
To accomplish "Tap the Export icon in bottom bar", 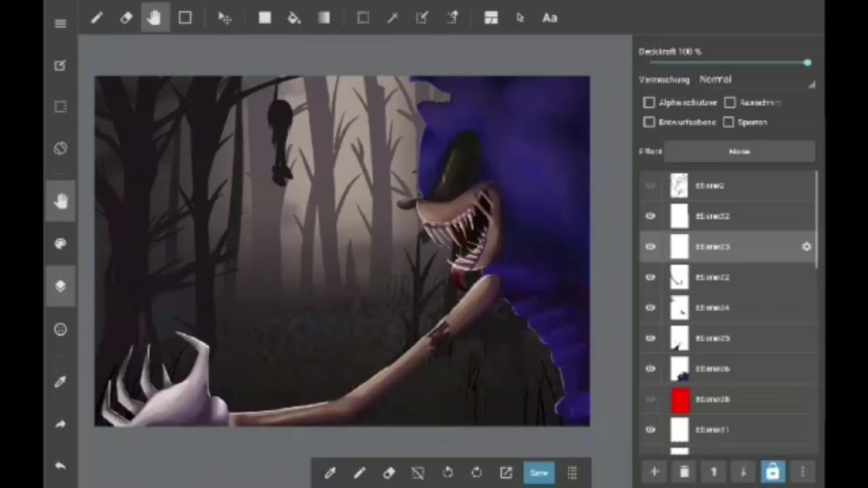I will (x=506, y=473).
